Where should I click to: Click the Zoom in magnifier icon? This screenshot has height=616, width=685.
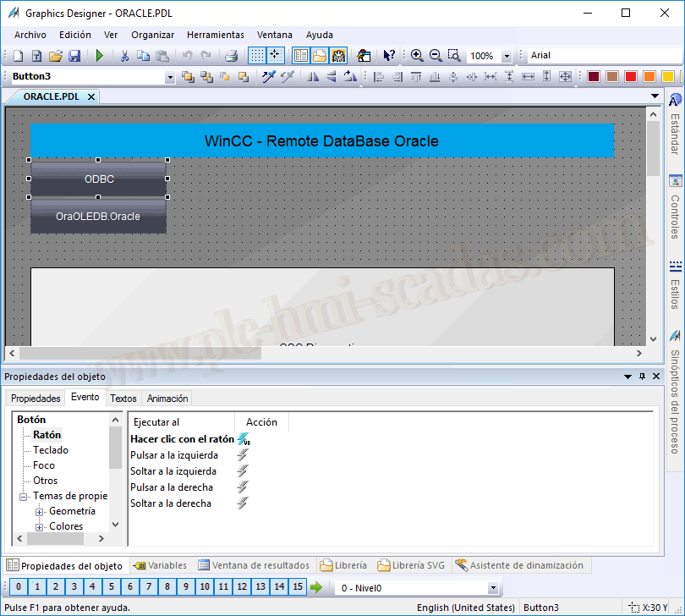tap(417, 56)
